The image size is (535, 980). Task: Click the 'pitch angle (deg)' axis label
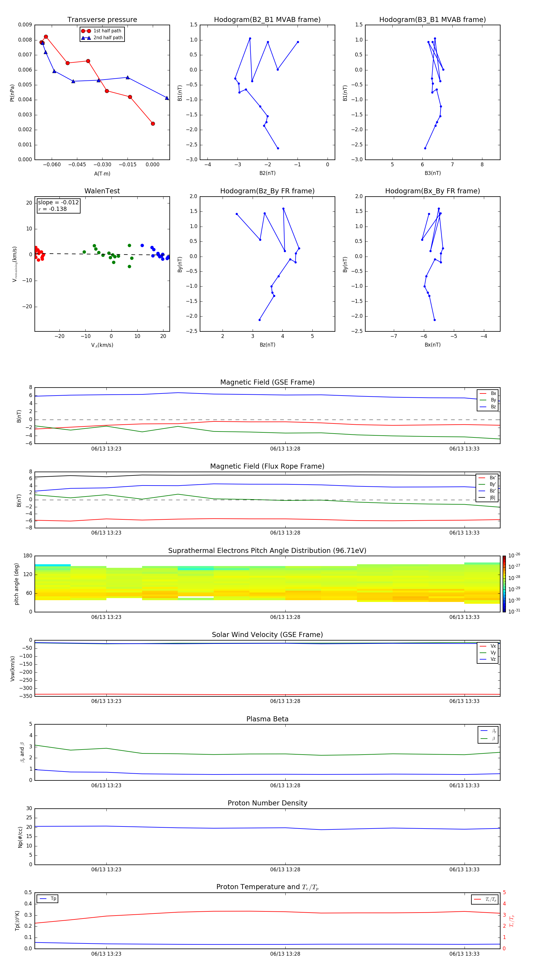(17, 584)
